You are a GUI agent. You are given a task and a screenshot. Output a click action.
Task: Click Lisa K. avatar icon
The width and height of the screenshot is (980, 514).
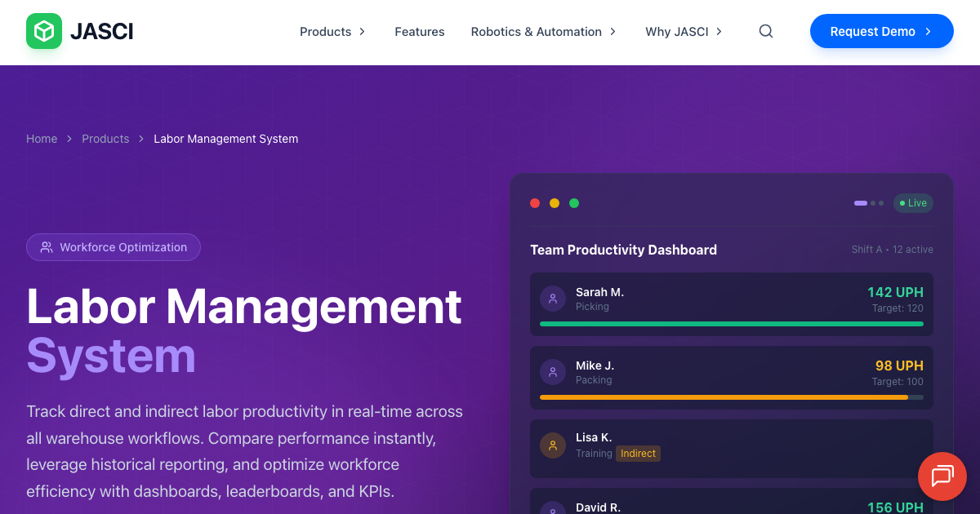tap(553, 445)
